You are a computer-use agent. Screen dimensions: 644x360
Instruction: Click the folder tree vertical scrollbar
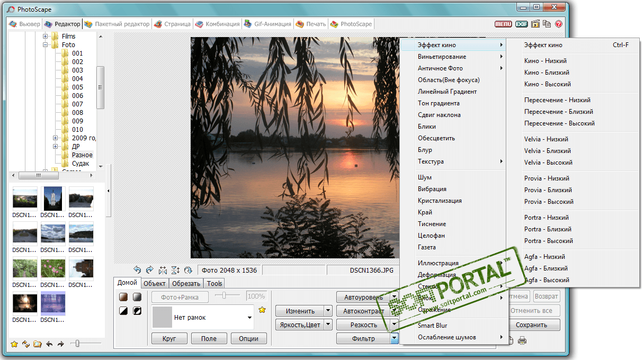tap(101, 87)
